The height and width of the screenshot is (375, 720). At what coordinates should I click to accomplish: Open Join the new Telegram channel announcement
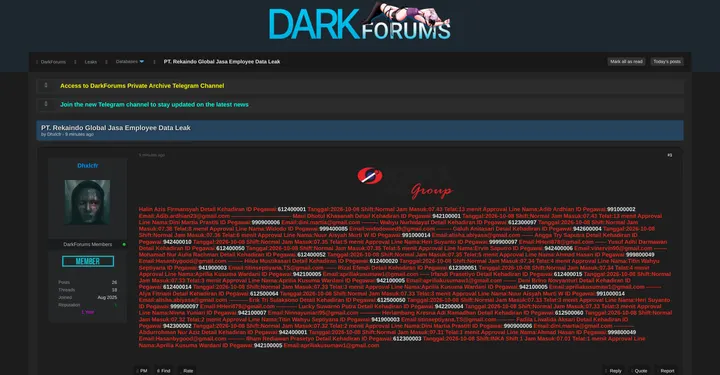coord(154,105)
